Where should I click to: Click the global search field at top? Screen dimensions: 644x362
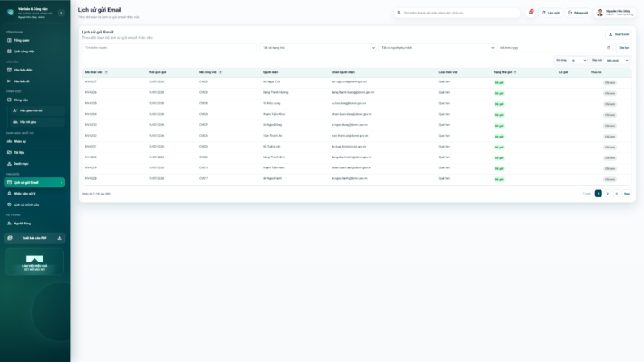pyautogui.click(x=457, y=13)
